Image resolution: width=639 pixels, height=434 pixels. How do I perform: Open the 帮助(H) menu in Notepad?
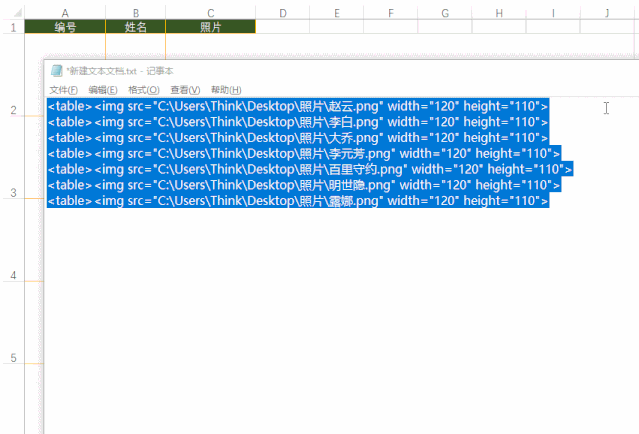tap(226, 90)
